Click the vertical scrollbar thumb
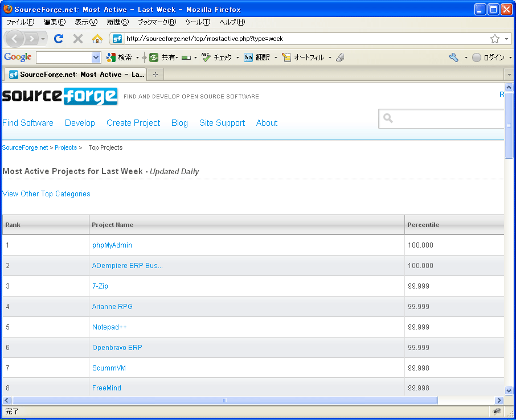This screenshot has height=420, width=516. pyautogui.click(x=509, y=125)
